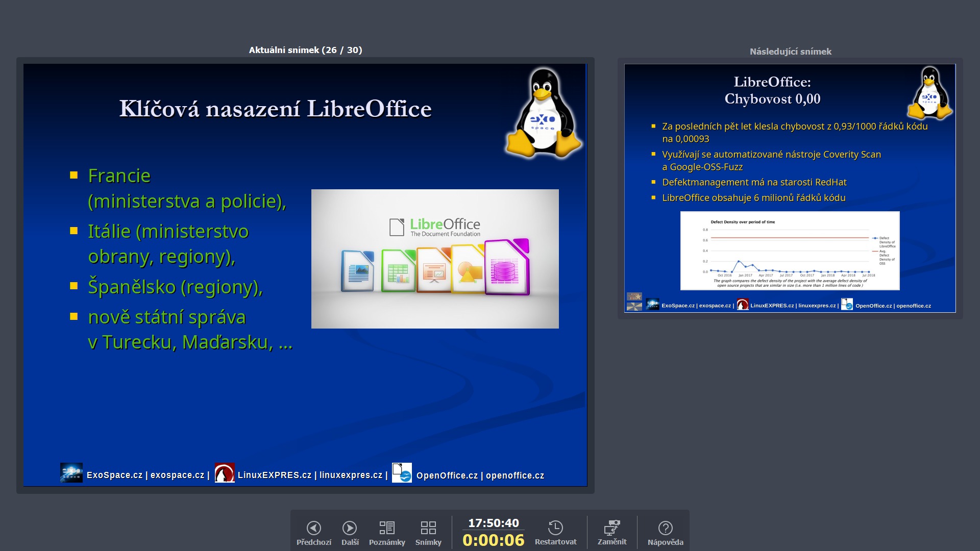This screenshot has height=551, width=980.
Task: Click the OpenOffice logo in current slide footer
Action: (402, 473)
